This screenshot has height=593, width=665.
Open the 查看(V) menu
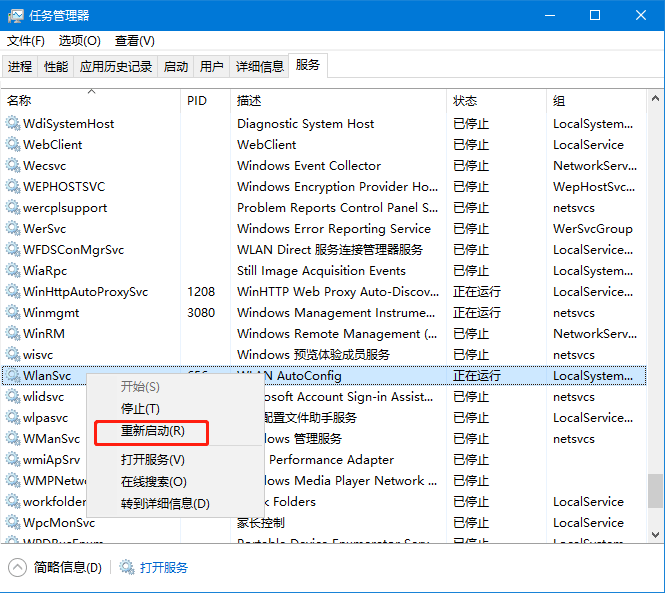pos(135,41)
